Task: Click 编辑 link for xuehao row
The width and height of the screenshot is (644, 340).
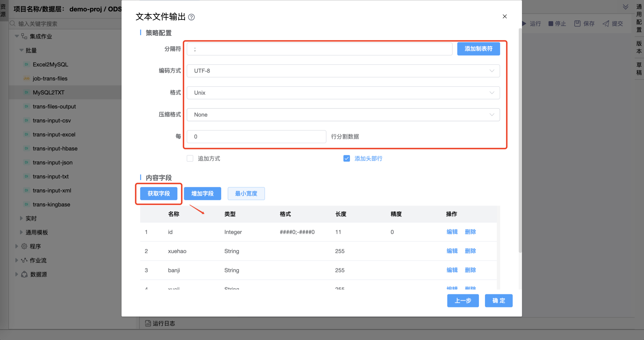Action: click(x=452, y=251)
